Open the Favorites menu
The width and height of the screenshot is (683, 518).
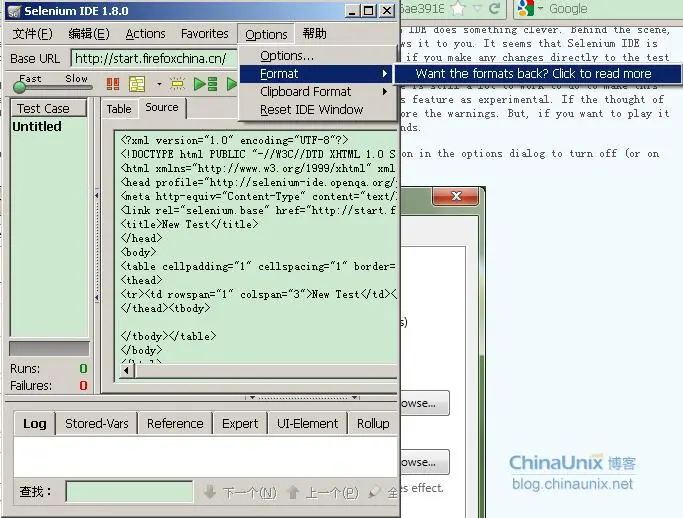coord(204,34)
